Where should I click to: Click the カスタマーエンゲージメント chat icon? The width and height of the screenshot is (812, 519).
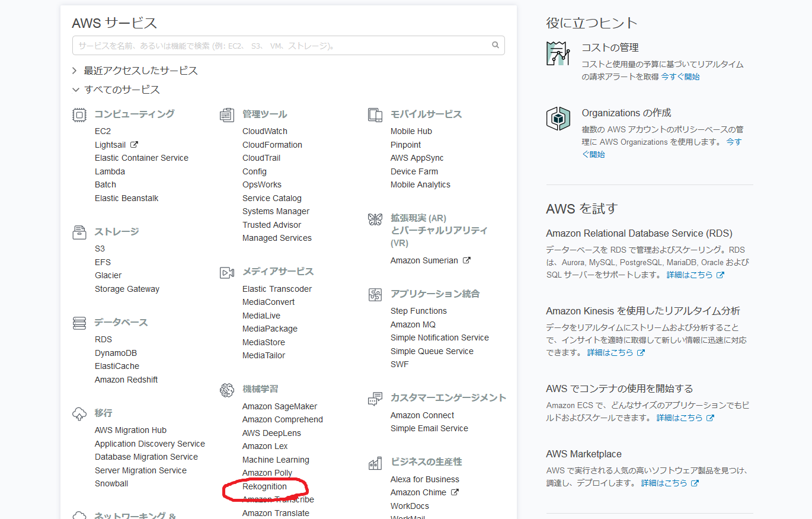point(375,399)
